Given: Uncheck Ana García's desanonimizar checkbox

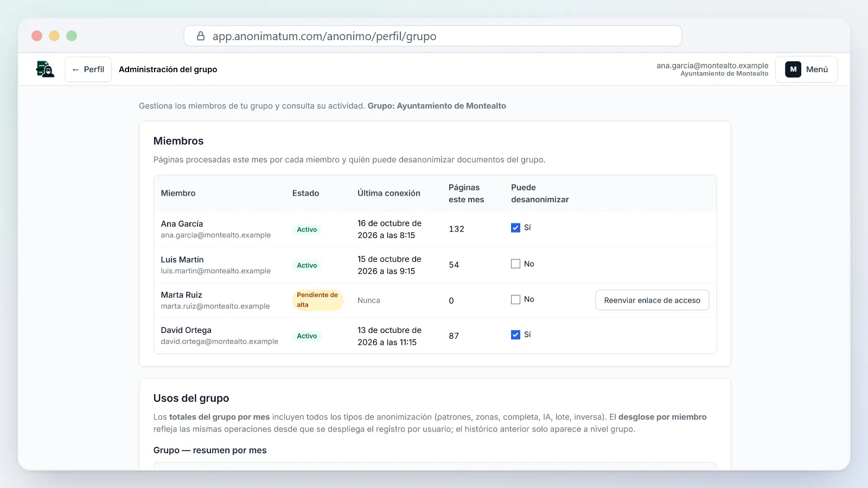Looking at the screenshot, I should (x=515, y=228).
